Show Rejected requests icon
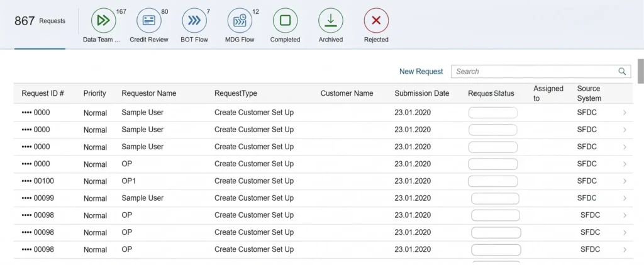 [x=376, y=21]
